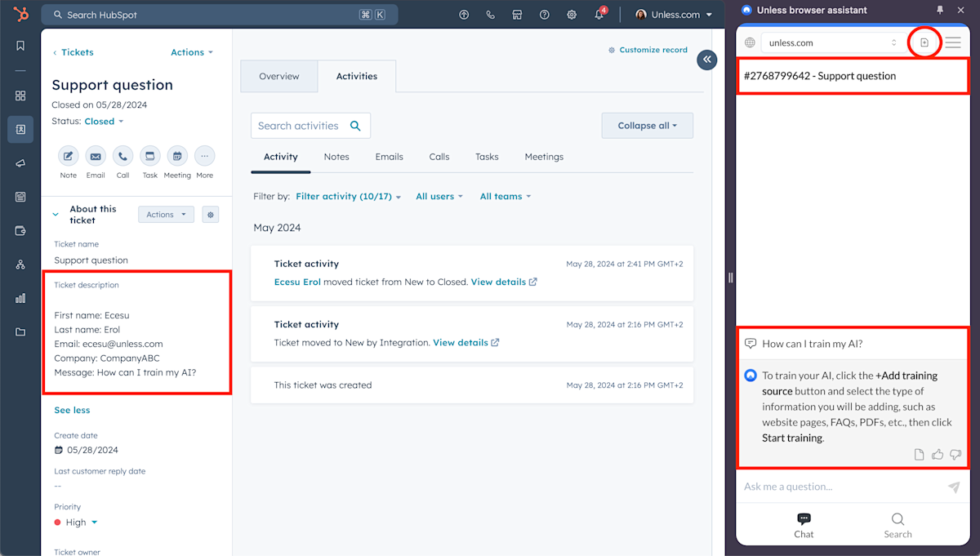
Task: Give thumbs down to the AI training answer
Action: (x=955, y=454)
